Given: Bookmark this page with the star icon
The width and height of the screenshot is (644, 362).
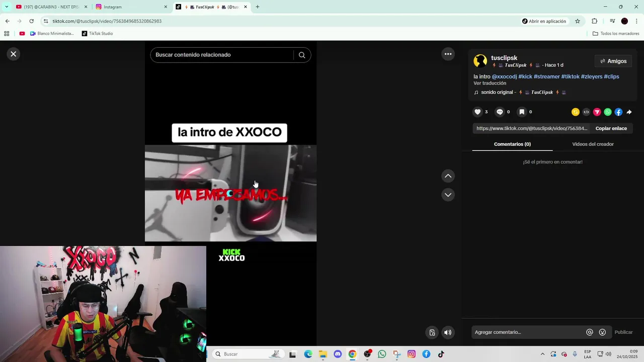Looking at the screenshot, I should tap(578, 21).
